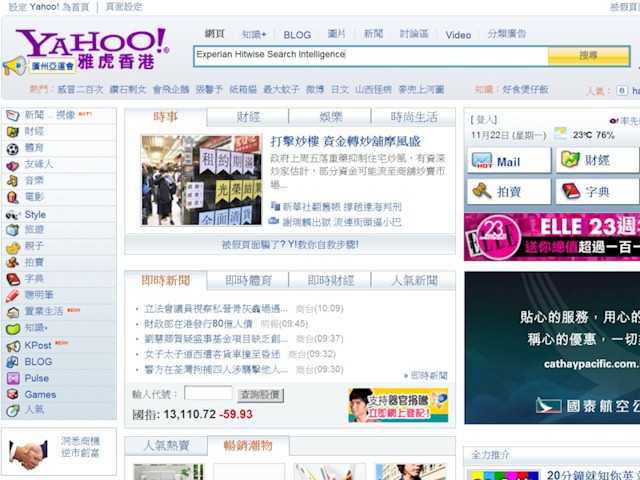
Task: Open the 財經 chart icon in right panel
Action: tap(570, 160)
